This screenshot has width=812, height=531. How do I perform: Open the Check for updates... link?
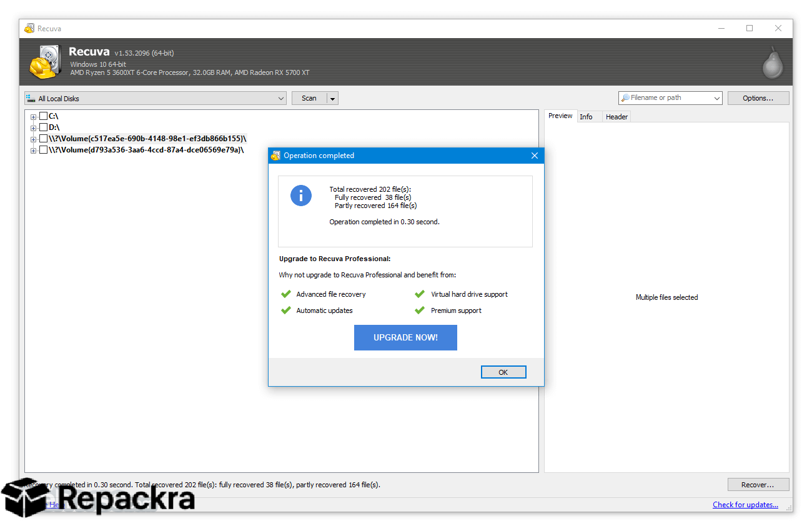click(x=745, y=505)
